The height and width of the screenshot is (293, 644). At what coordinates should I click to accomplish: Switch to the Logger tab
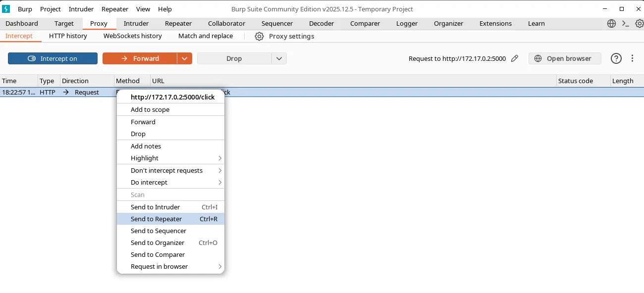click(x=407, y=23)
